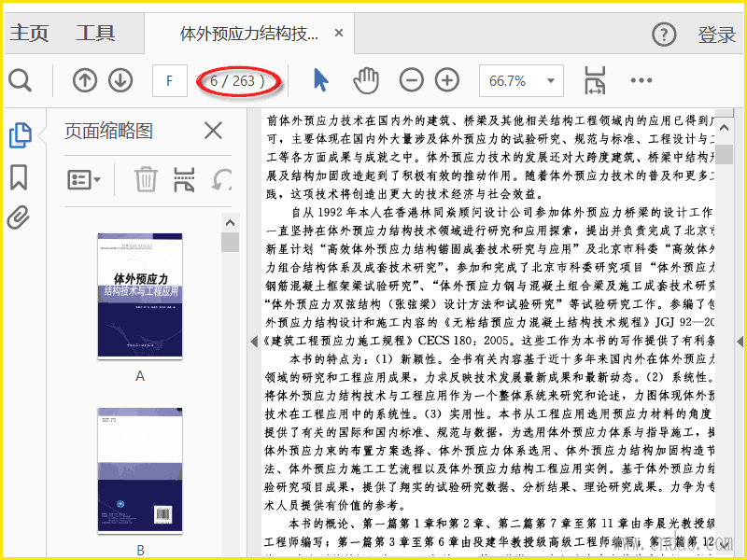Toggle the page thumbnails sidebar icon
This screenshot has height=560, width=747.
pyautogui.click(x=20, y=134)
